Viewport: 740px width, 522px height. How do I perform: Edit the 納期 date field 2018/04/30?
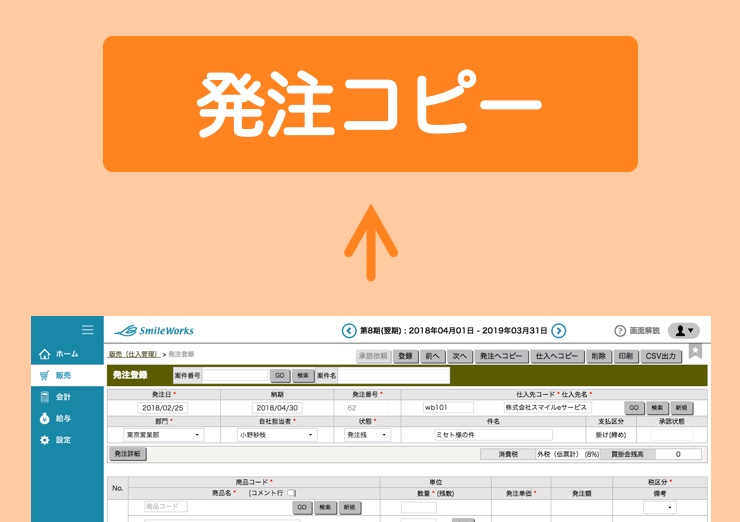click(277, 408)
